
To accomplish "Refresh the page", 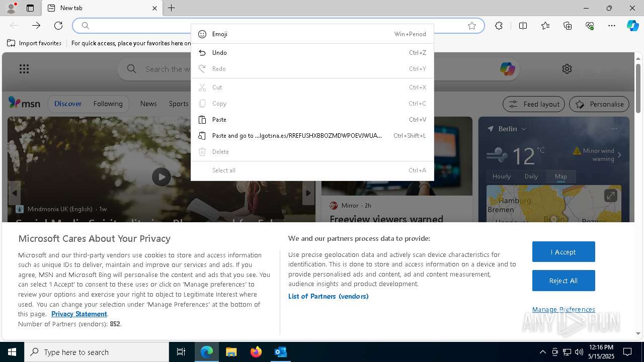I will 58,26.
